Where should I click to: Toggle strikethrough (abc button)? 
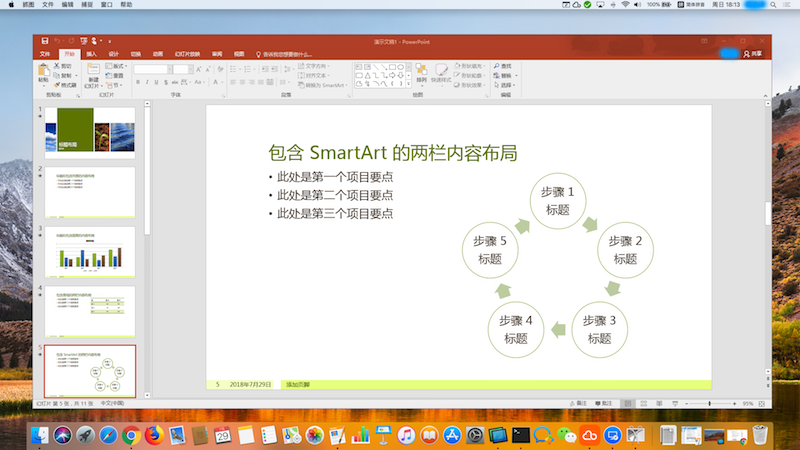click(175, 82)
